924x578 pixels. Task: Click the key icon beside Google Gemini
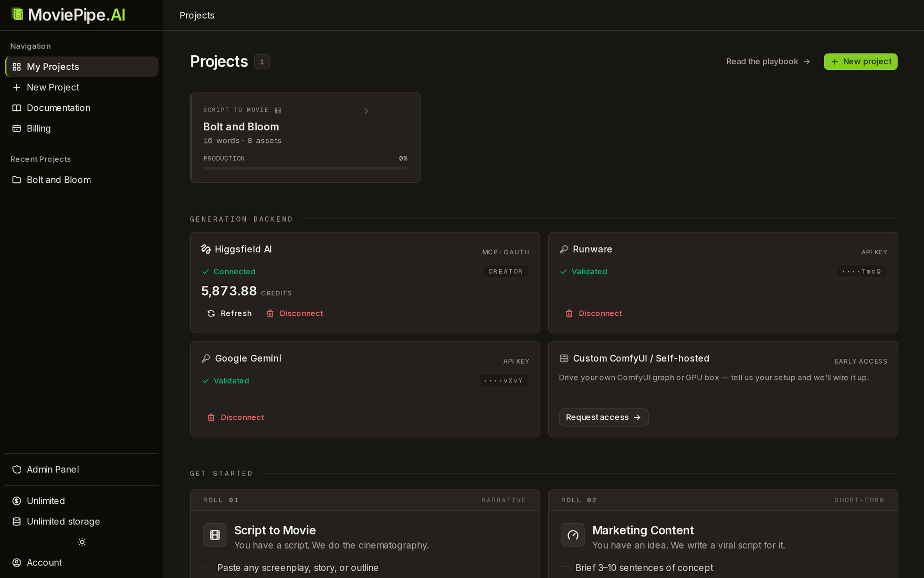206,358
